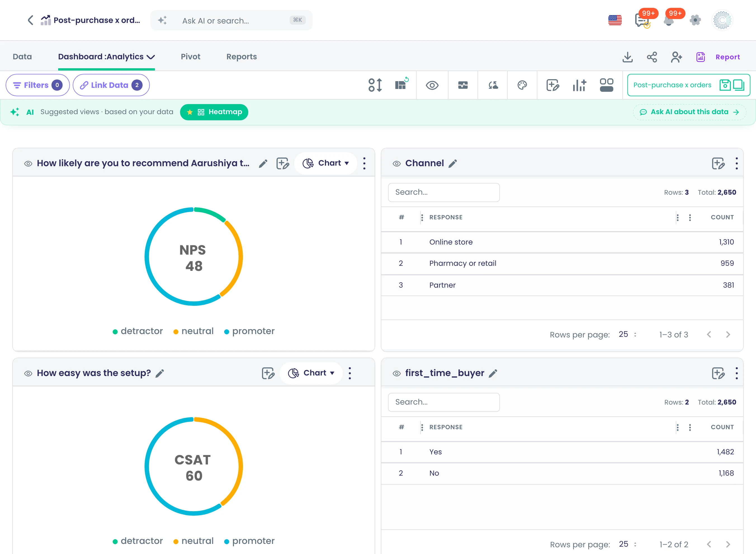756x554 pixels.
Task: Click the purple Report button
Action: 718,57
